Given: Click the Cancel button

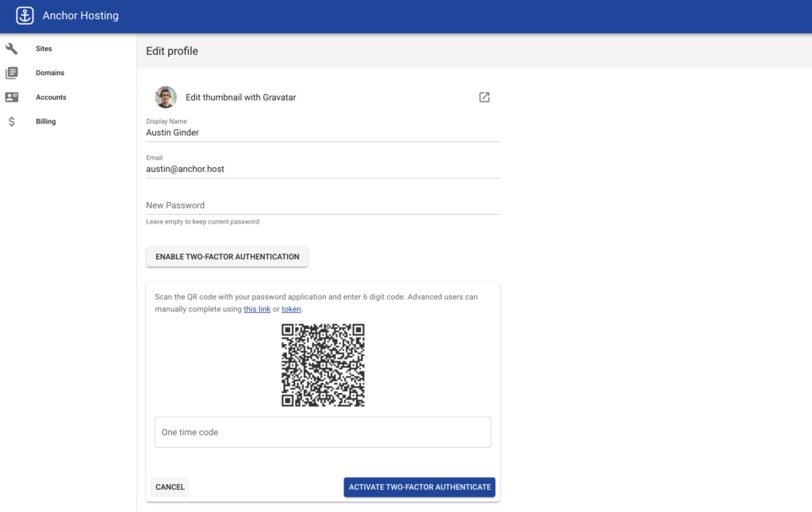Looking at the screenshot, I should (170, 487).
